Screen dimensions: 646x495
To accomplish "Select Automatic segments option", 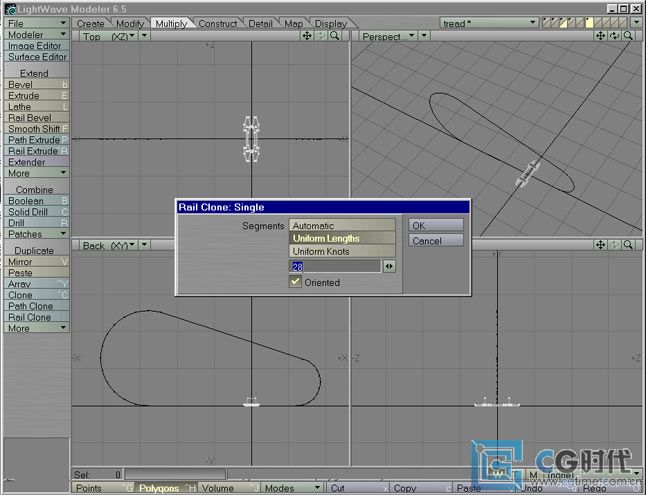I will tap(342, 225).
